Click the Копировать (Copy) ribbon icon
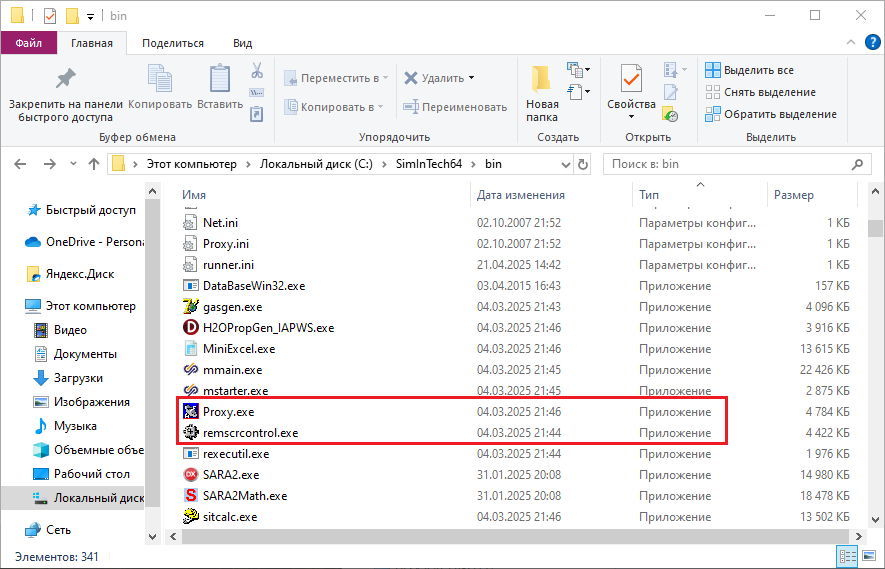This screenshot has height=569, width=885. [159, 80]
